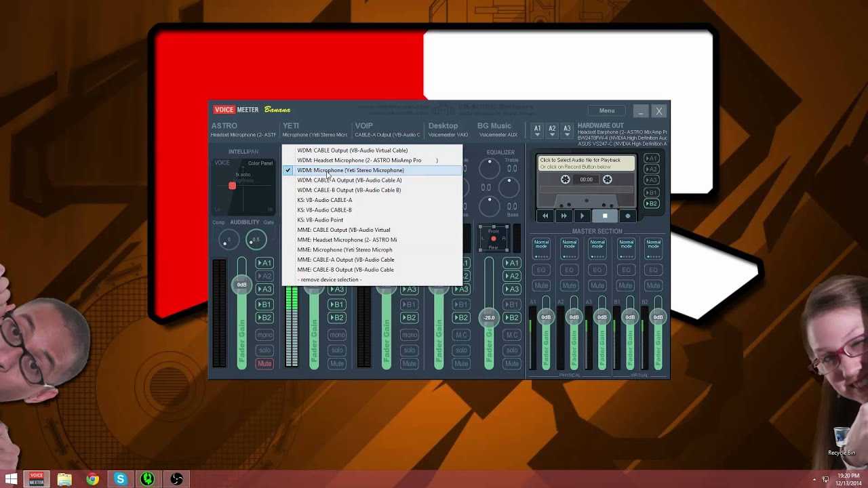Screen dimensions: 868x488
Task: Select MME: Microphone (Yeti Stereo Microph
Action: [x=372, y=249]
